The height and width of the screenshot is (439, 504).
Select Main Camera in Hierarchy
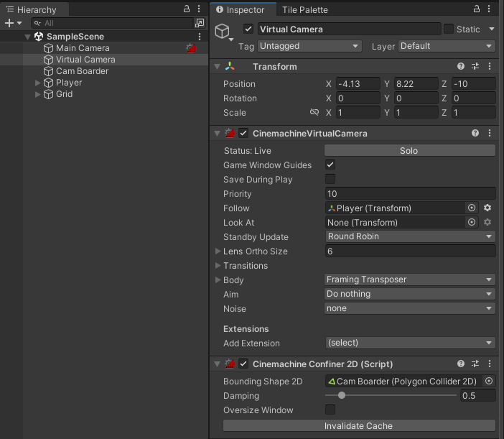[83, 48]
